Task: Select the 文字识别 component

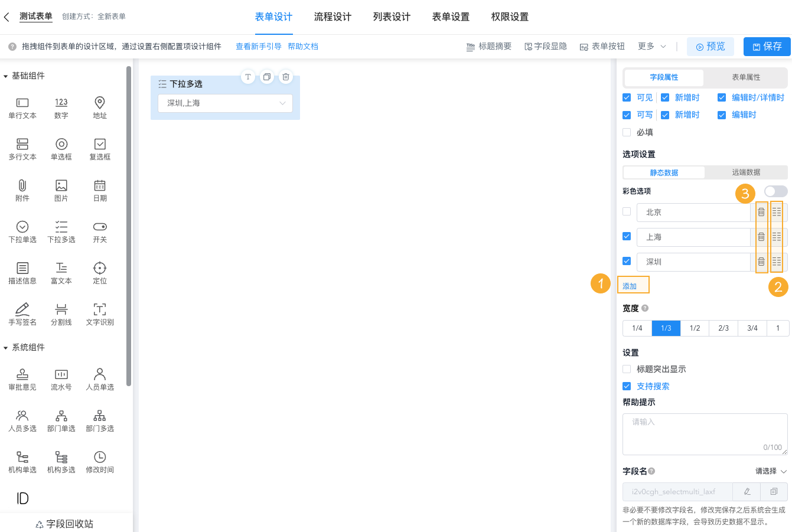Action: (x=99, y=314)
